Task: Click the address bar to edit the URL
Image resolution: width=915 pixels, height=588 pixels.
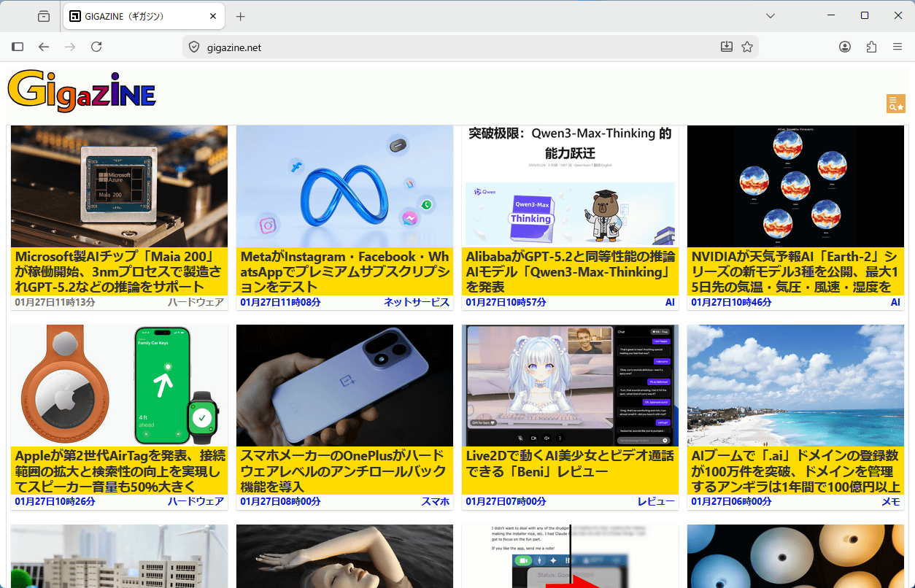Action: tap(365, 47)
